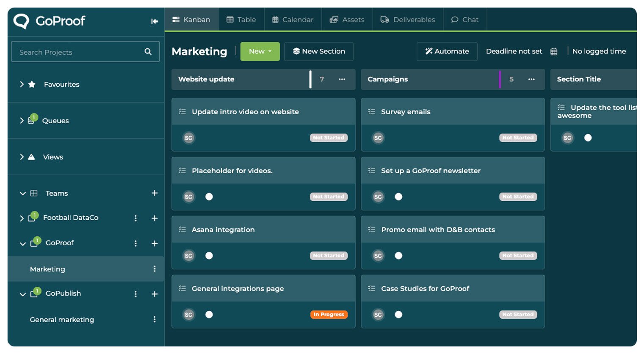
Task: Expand the Football DataCo project
Action: [22, 218]
